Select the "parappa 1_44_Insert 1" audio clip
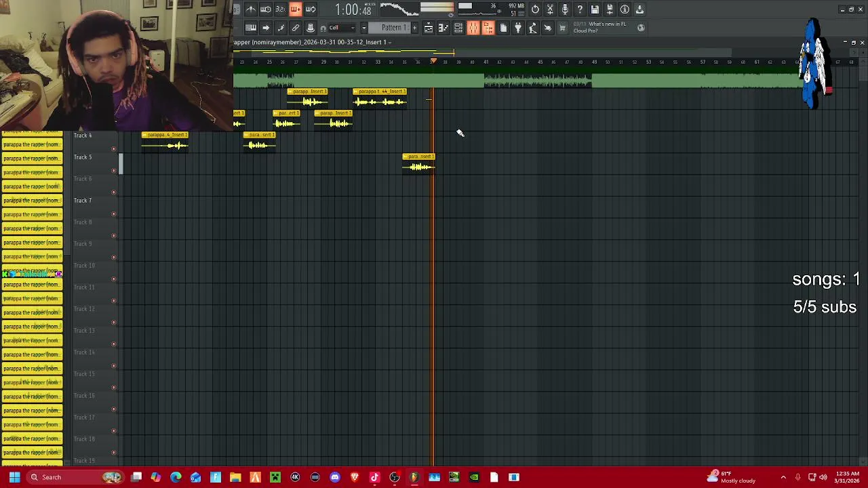 [380, 98]
